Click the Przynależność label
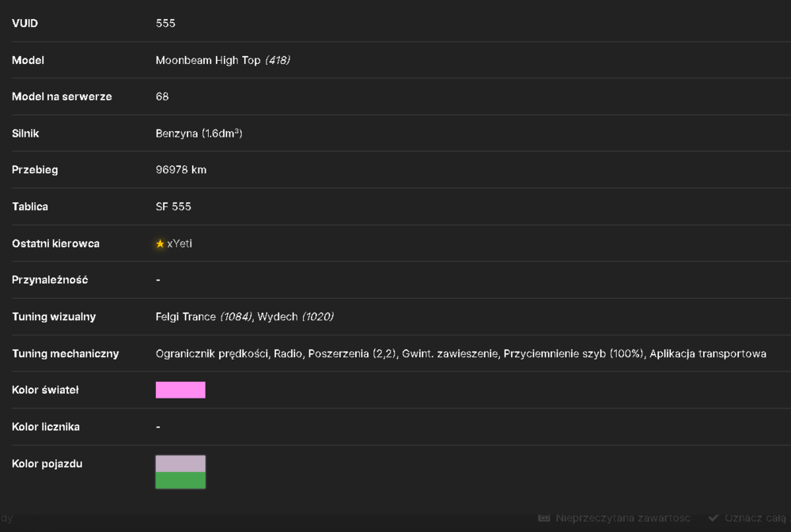 click(50, 280)
